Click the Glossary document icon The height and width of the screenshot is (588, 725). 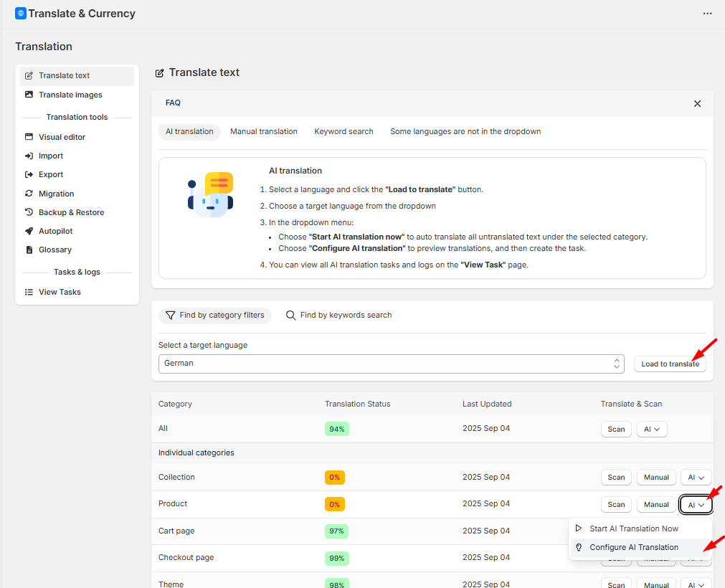pyautogui.click(x=29, y=250)
